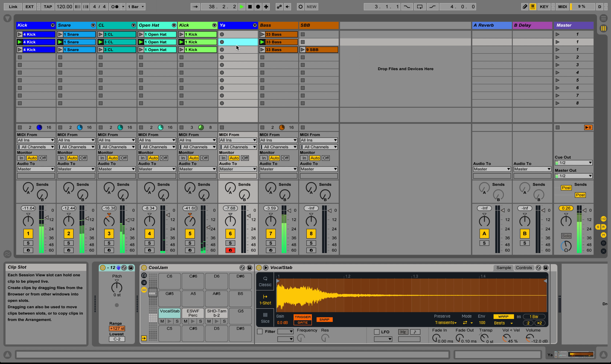Mute track 5 using the S button
Screen dimensions: 611x364
pos(190,243)
